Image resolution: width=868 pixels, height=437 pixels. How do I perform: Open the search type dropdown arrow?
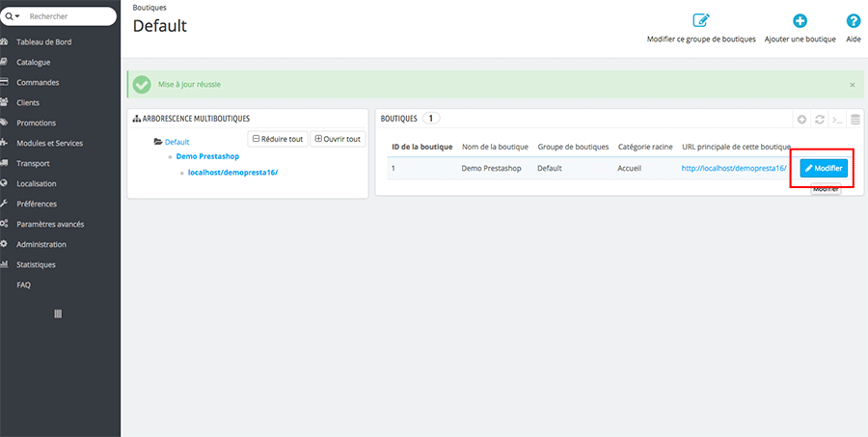click(14, 17)
